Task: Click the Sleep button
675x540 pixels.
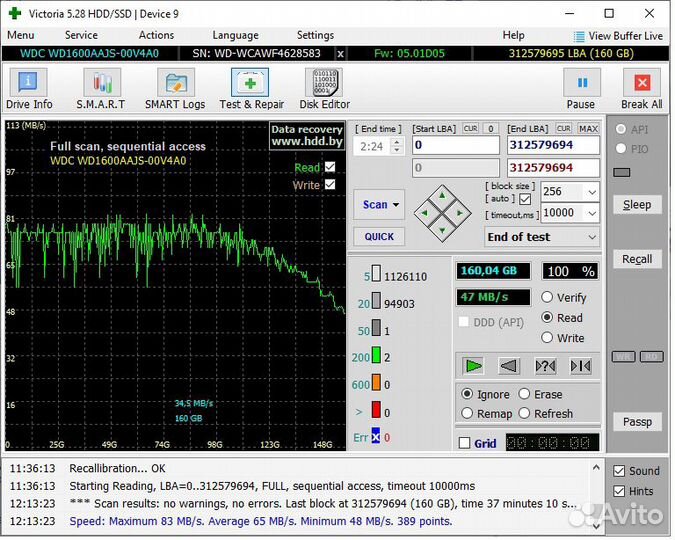Action: point(637,204)
